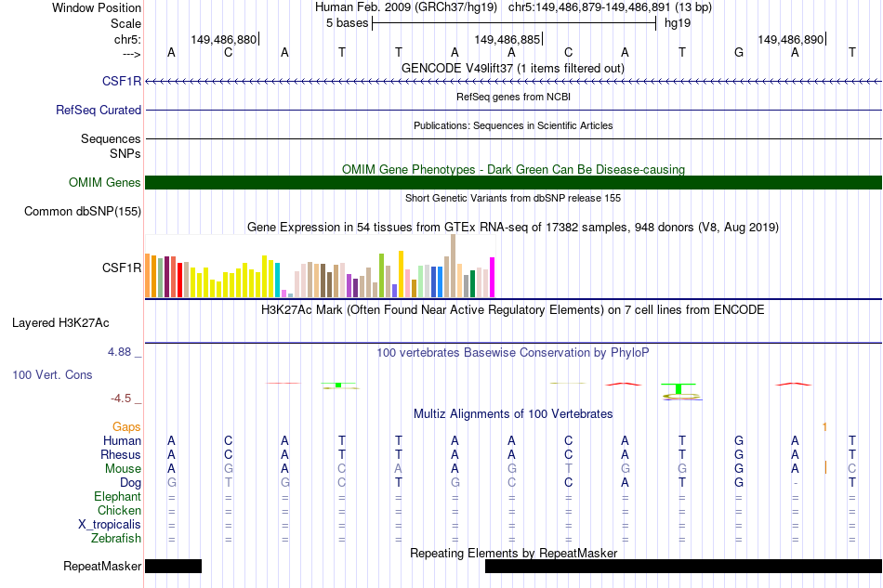Click the 'Sequences' track label

click(x=111, y=138)
